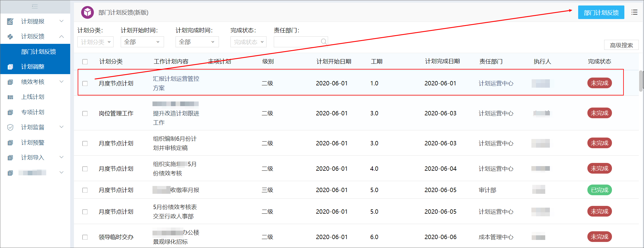Expand the 计划导入 sidebar menu chevron
The height and width of the screenshot is (248, 644).
61,157
